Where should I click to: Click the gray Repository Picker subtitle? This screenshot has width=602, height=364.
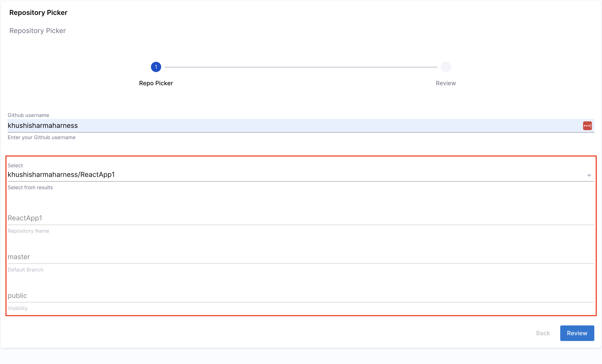(x=37, y=30)
